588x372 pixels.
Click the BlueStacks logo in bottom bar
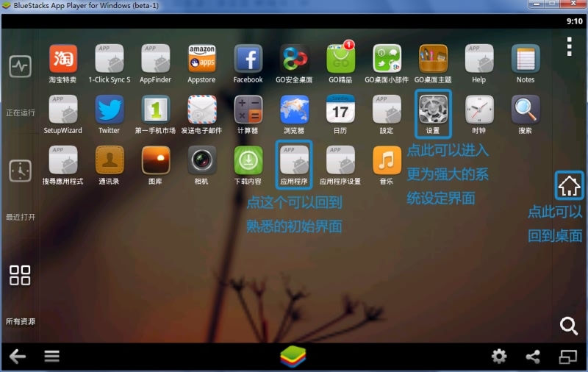tap(293, 357)
